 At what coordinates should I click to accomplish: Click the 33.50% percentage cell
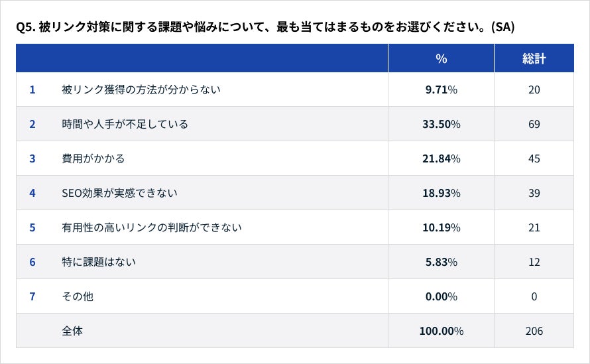point(441,124)
